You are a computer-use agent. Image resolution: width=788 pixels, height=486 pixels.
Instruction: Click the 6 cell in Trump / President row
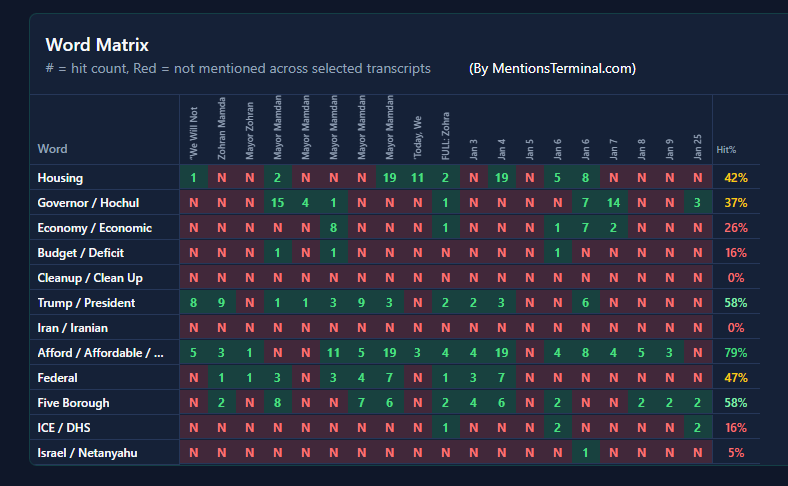(x=585, y=303)
